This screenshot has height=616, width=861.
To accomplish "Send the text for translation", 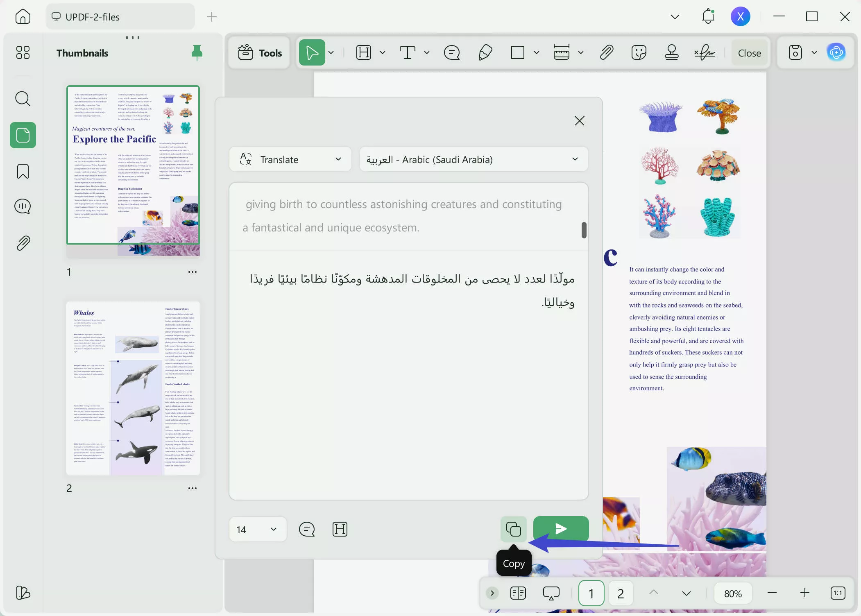I will point(560,529).
